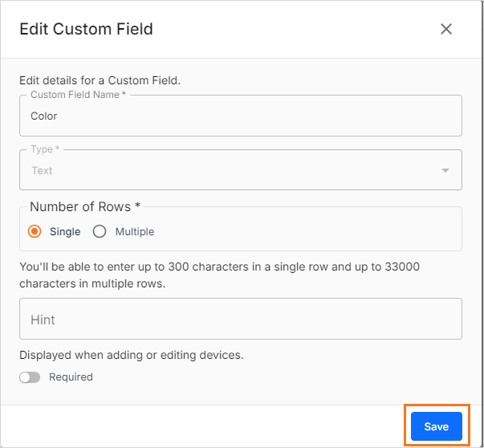Click the Edit Custom Field title

86,29
